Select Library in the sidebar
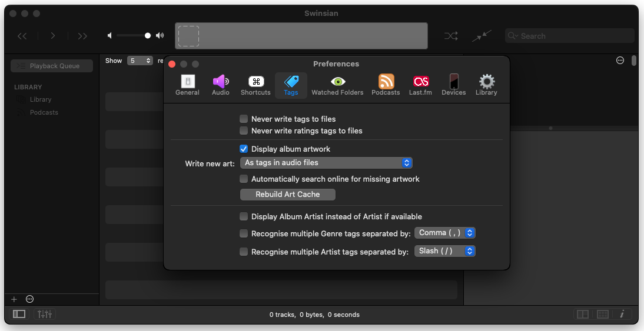The width and height of the screenshot is (644, 331). 40,100
